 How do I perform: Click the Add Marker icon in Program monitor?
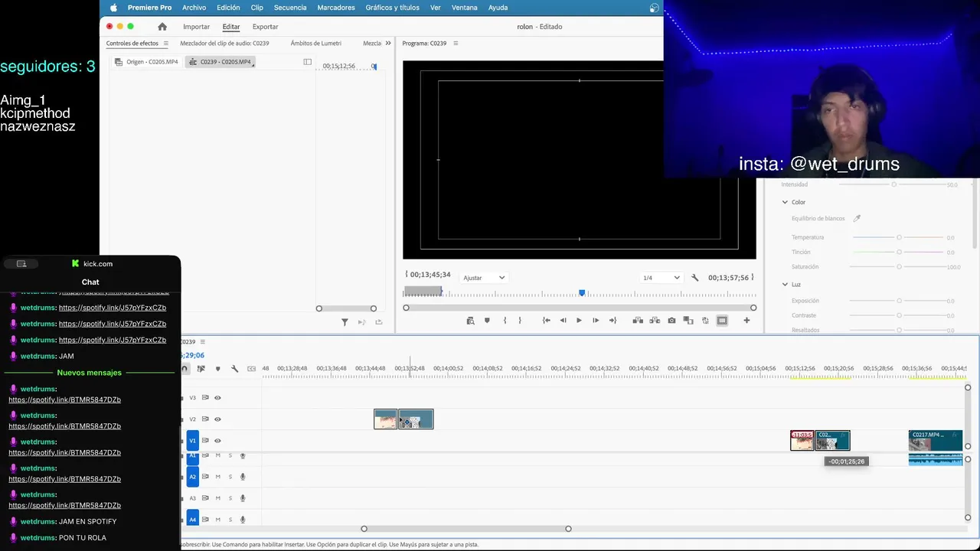click(x=487, y=321)
